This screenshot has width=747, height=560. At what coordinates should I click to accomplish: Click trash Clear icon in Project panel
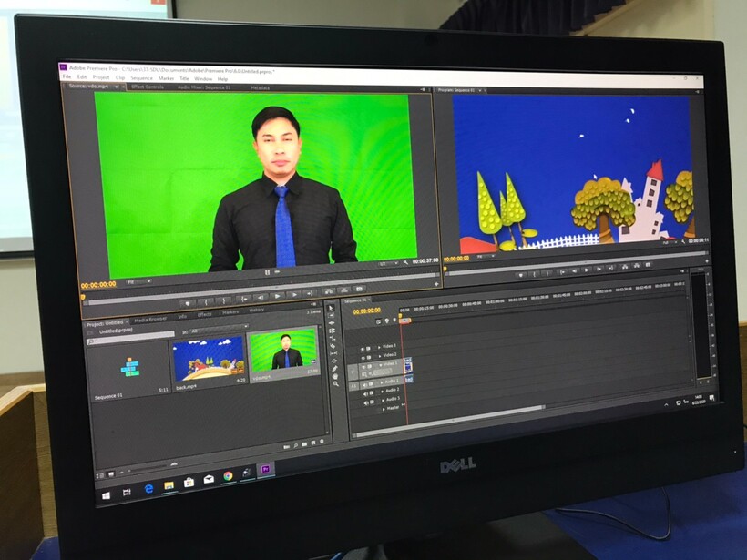point(322,442)
